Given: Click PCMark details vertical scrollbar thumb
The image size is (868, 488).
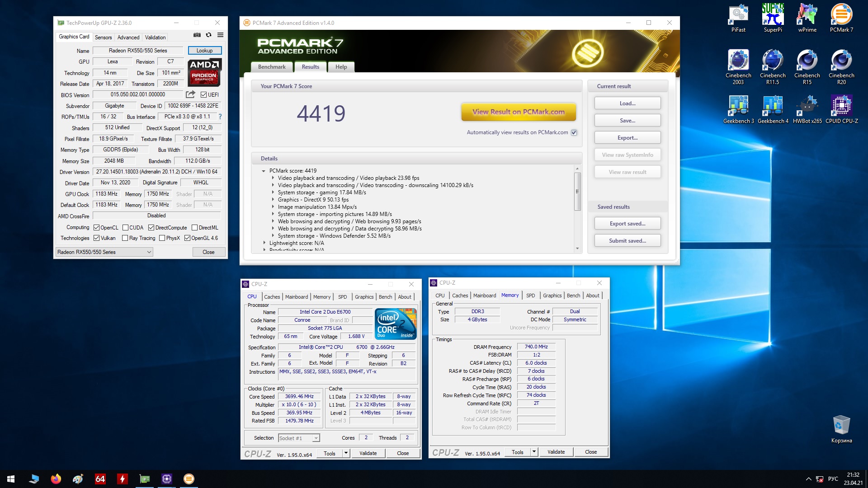Looking at the screenshot, I should [x=577, y=192].
